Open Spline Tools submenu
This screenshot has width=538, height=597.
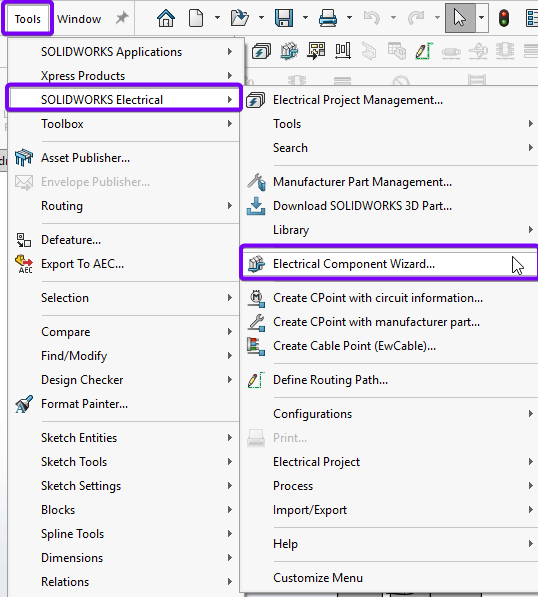pos(123,534)
